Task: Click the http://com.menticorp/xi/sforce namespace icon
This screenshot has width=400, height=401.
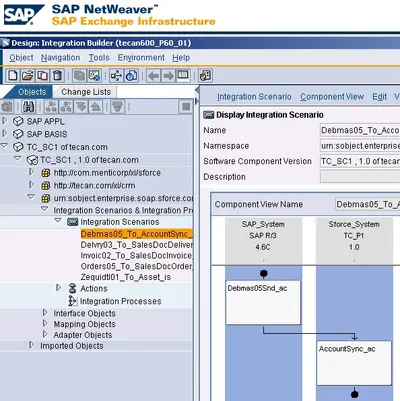Action: pos(46,173)
